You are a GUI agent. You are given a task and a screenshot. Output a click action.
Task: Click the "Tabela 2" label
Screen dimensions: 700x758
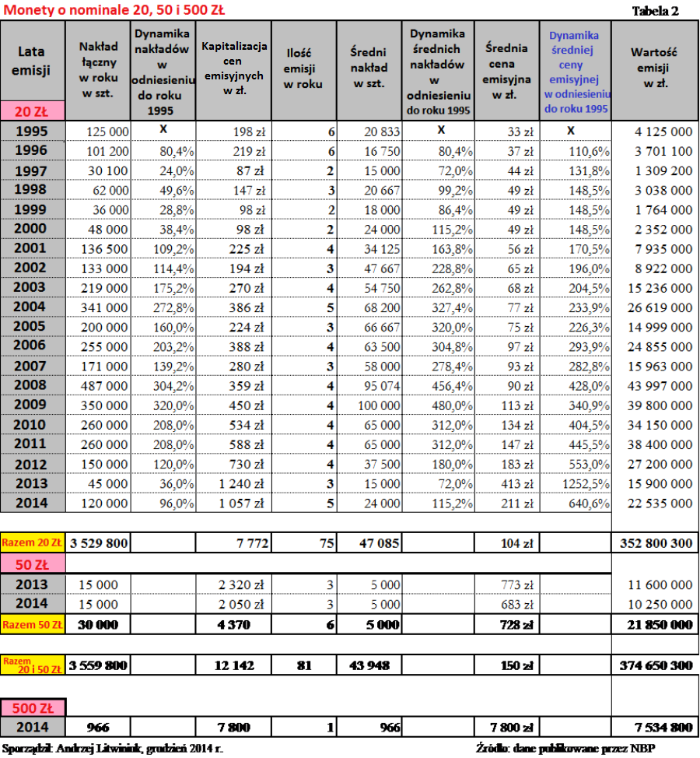click(x=655, y=11)
